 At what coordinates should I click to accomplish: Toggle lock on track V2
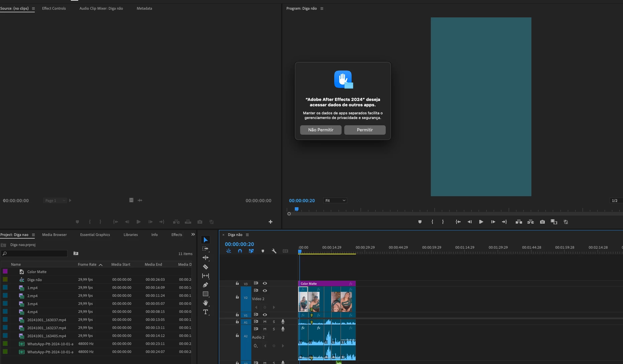(237, 297)
